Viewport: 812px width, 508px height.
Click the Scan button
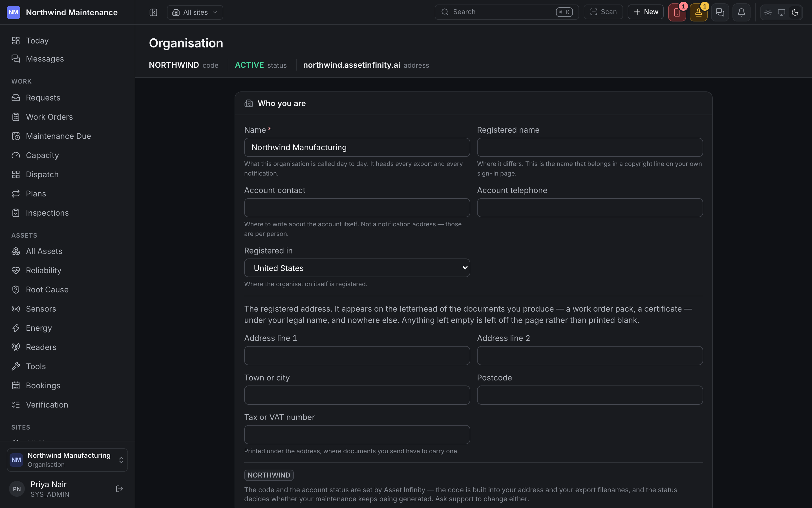(603, 12)
